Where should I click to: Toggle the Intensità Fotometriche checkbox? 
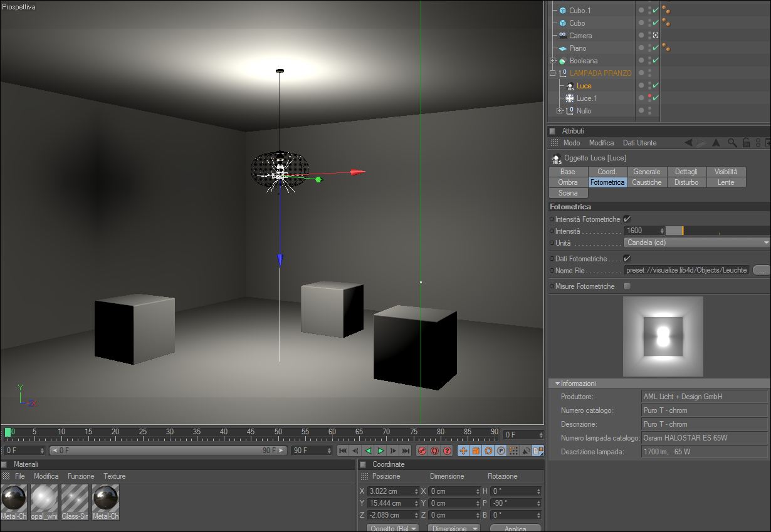(627, 219)
